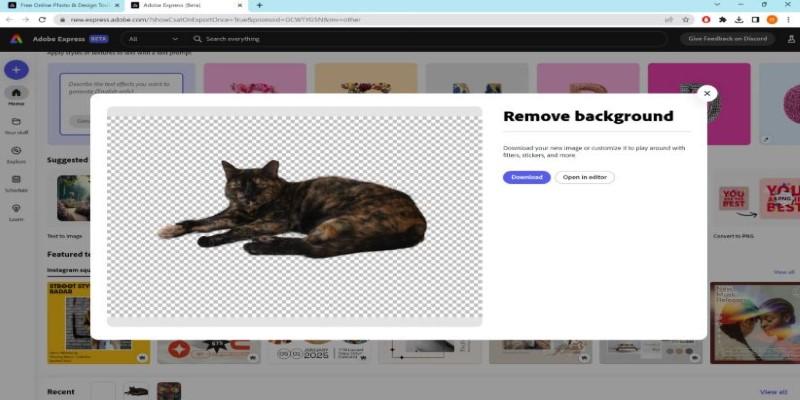Go to Home in the sidebar

tap(16, 96)
